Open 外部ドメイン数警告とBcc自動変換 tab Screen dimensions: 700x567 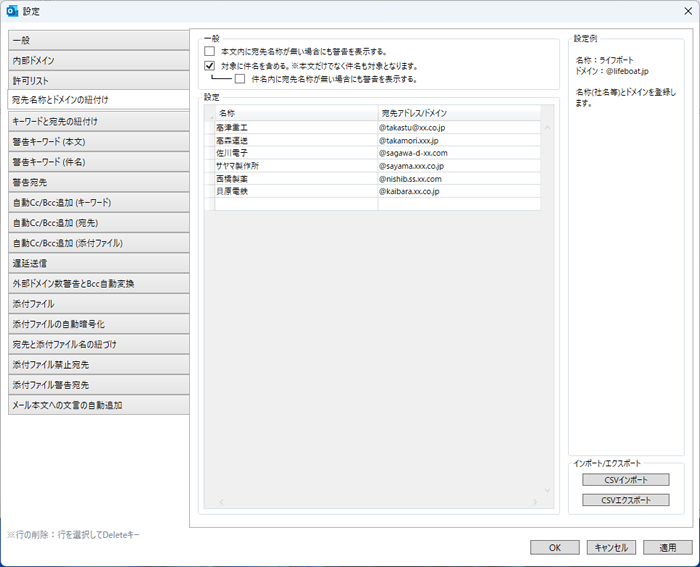(x=99, y=284)
